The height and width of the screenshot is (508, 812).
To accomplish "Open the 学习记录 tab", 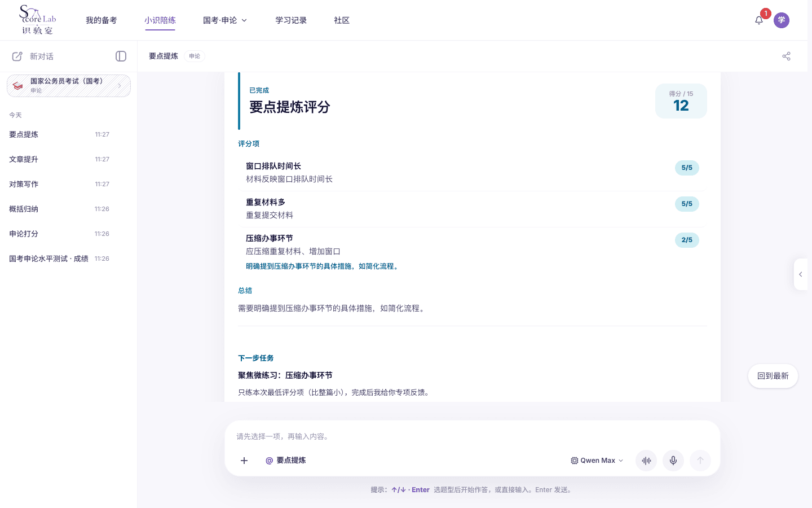I will click(291, 20).
